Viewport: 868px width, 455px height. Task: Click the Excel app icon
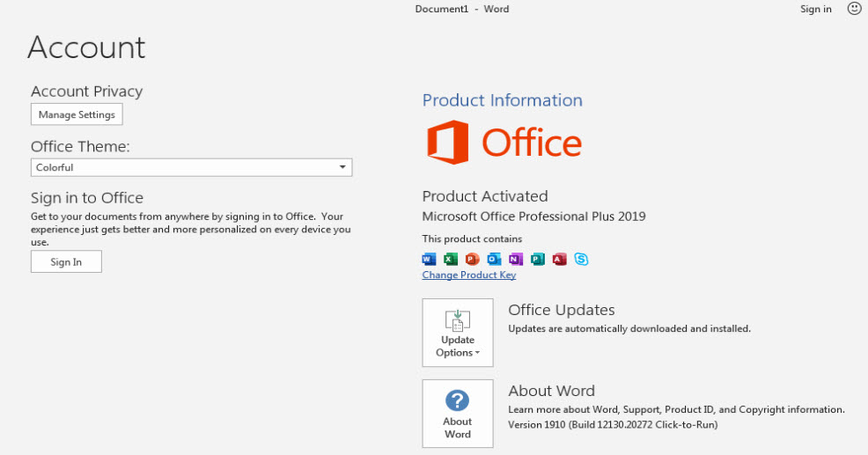(x=451, y=259)
